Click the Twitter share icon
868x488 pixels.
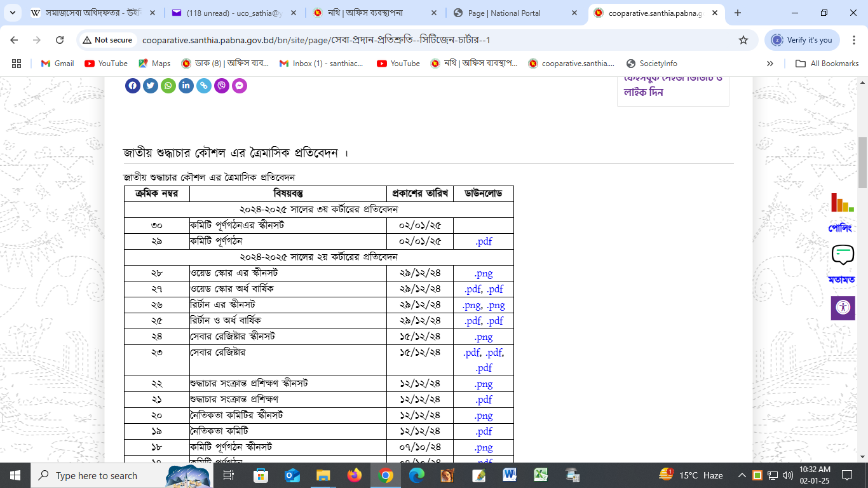151,86
